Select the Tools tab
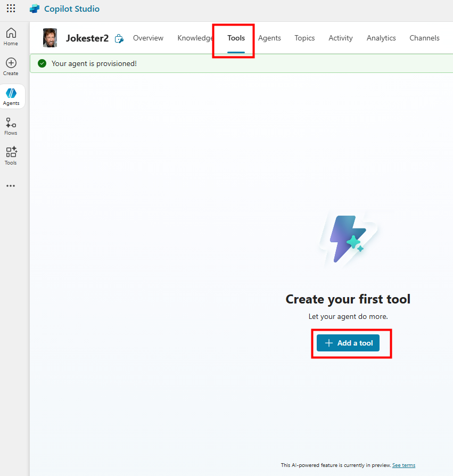 (x=236, y=38)
